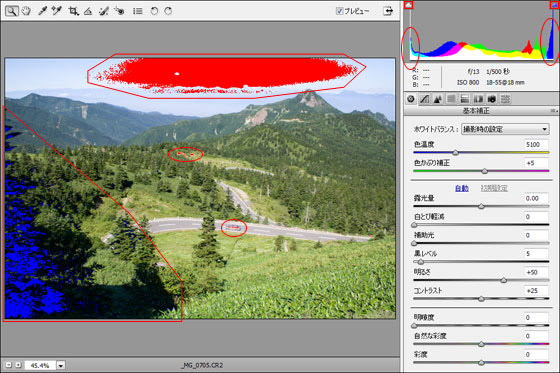Switch to the Tone Curve tab
Viewport: 560px width, 373px height.
tap(424, 99)
